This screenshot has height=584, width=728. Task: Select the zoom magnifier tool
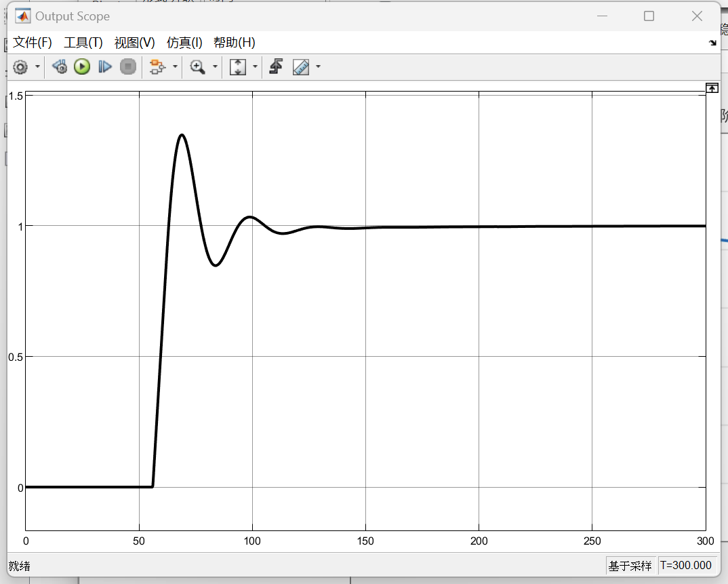pyautogui.click(x=197, y=66)
